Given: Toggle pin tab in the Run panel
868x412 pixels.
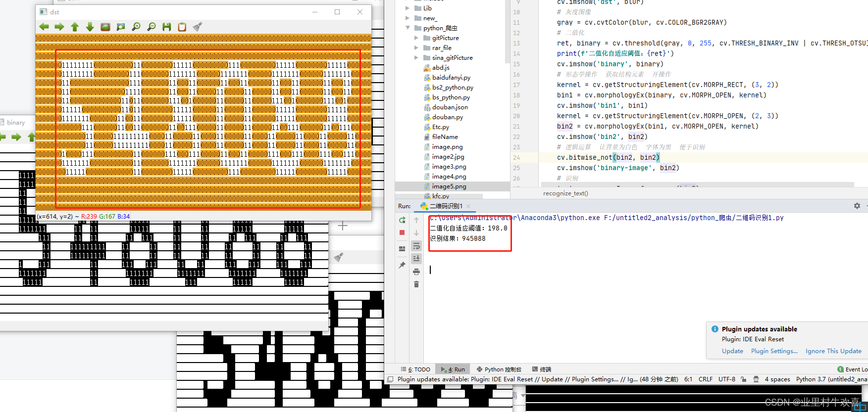Looking at the screenshot, I should click(402, 265).
